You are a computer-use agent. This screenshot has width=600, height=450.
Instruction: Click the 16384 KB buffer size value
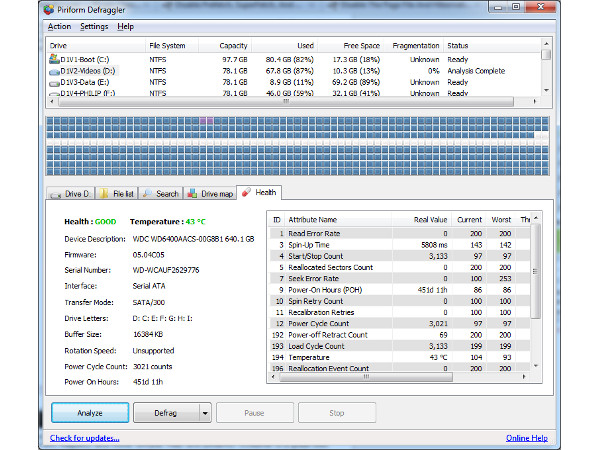148,334
